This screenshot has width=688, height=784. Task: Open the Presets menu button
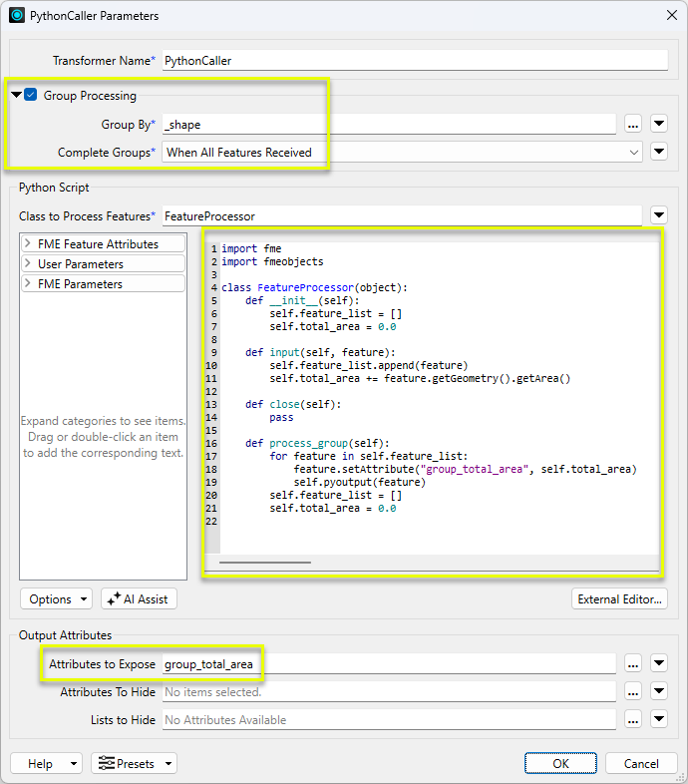coord(134,764)
